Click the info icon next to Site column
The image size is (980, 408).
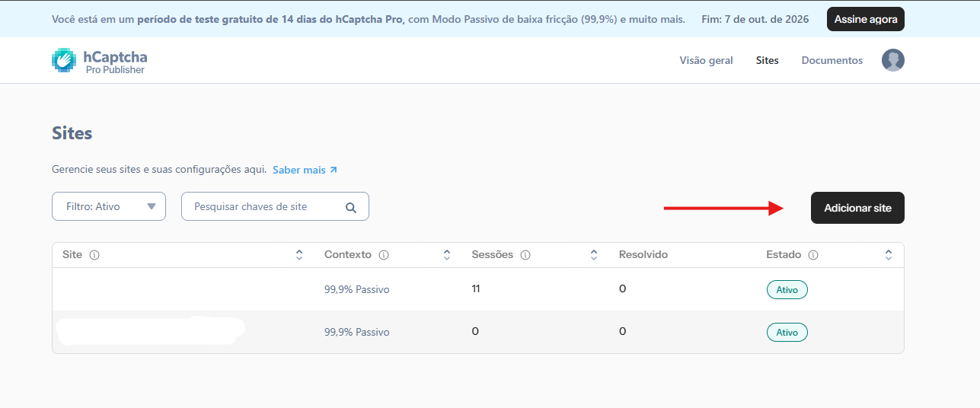[x=94, y=255]
